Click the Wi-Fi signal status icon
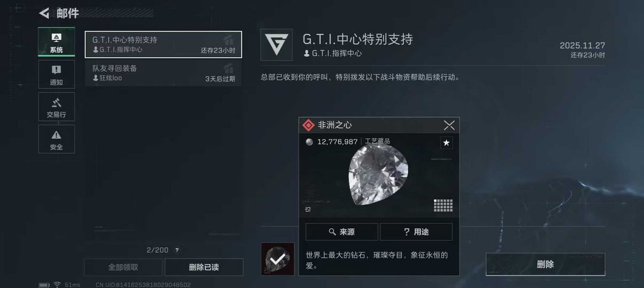Viewport: 644px width, 288px height. 57,284
